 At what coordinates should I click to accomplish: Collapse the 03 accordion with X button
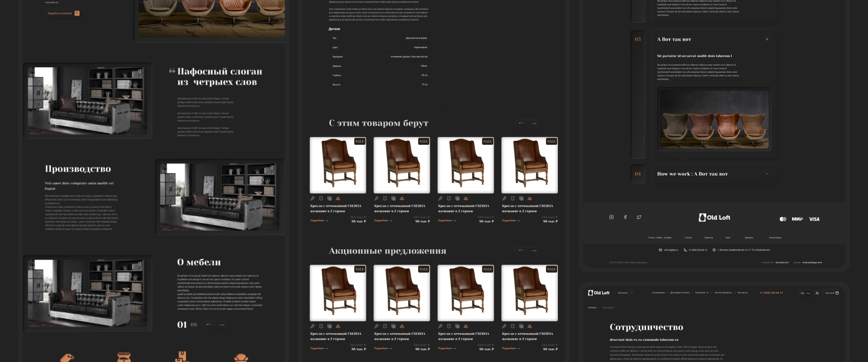[x=767, y=39]
